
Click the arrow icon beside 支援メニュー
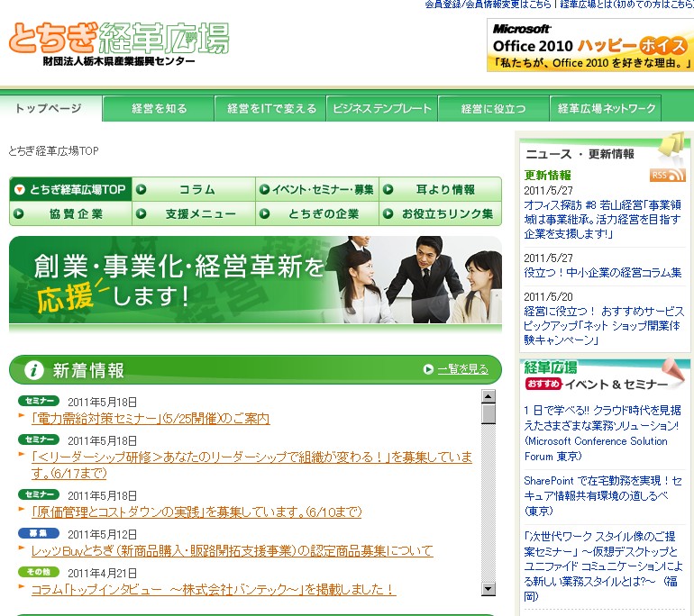142,214
